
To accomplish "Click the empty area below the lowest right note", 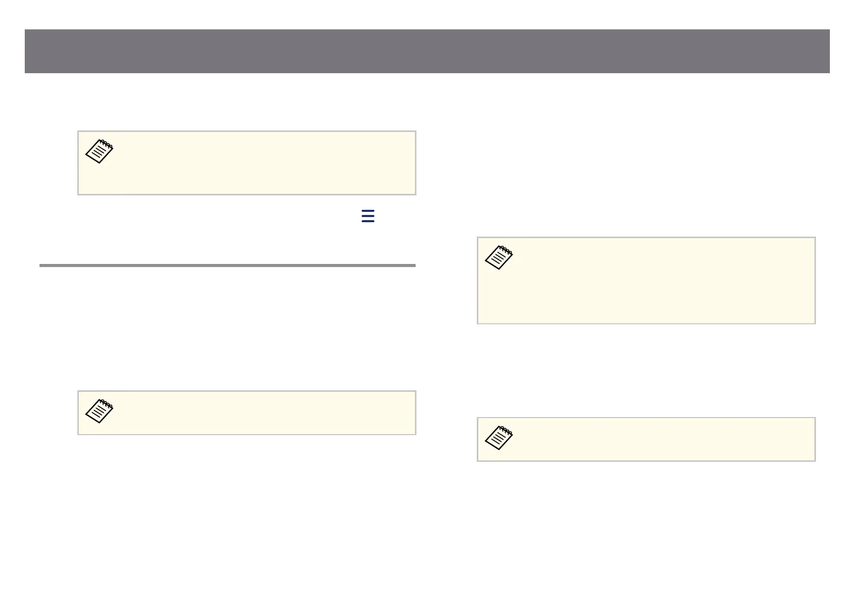I will (x=646, y=526).
